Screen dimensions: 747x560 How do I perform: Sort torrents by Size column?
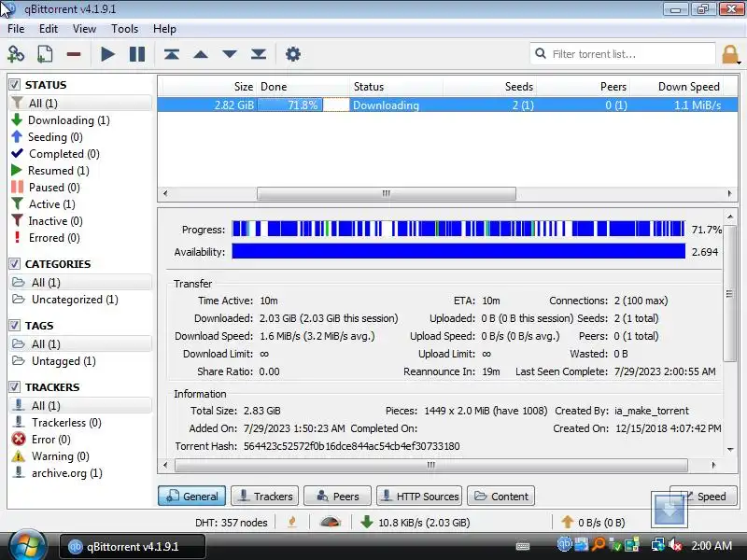pyautogui.click(x=208, y=87)
